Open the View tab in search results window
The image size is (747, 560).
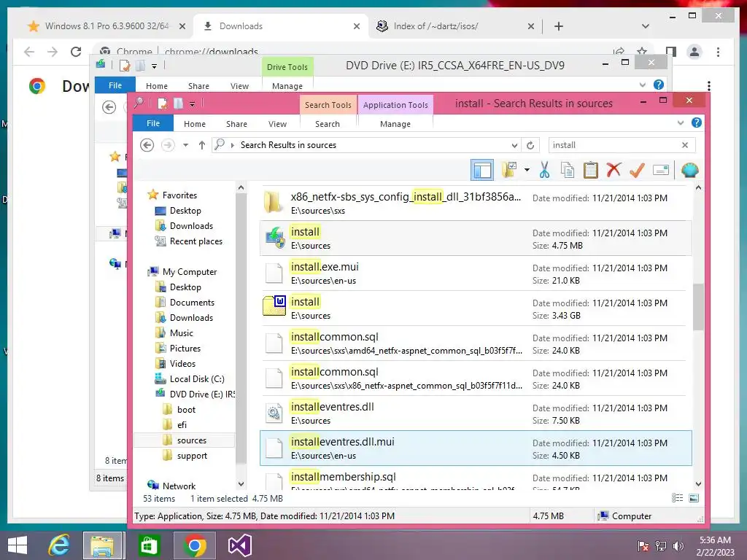coord(277,124)
